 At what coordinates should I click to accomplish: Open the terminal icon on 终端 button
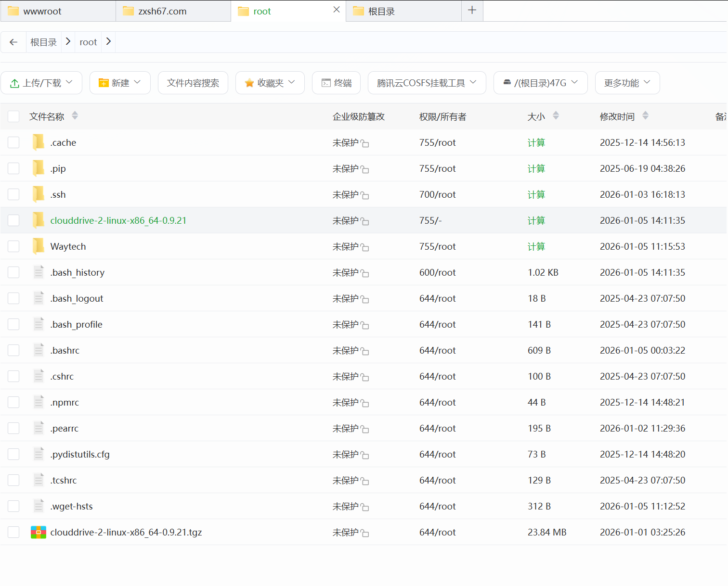coord(325,82)
